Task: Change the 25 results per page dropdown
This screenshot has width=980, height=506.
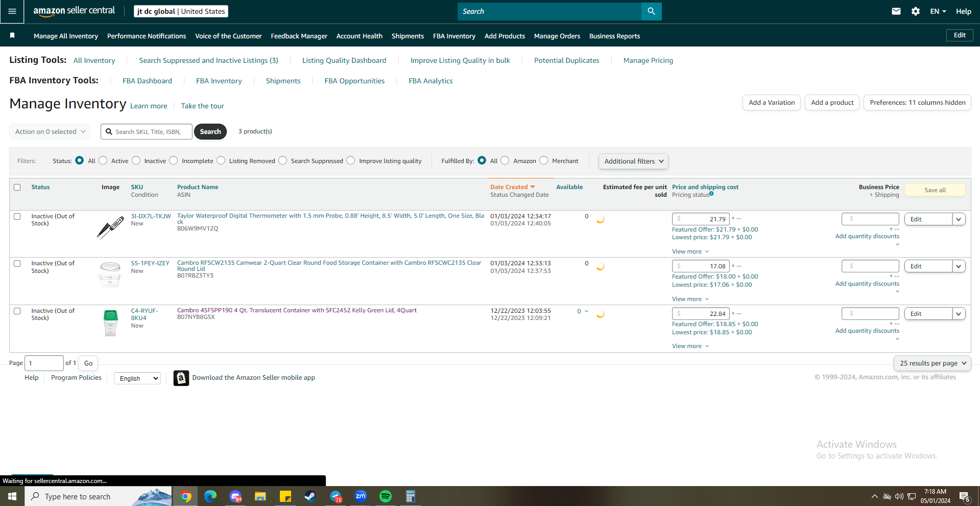Action: (x=933, y=363)
